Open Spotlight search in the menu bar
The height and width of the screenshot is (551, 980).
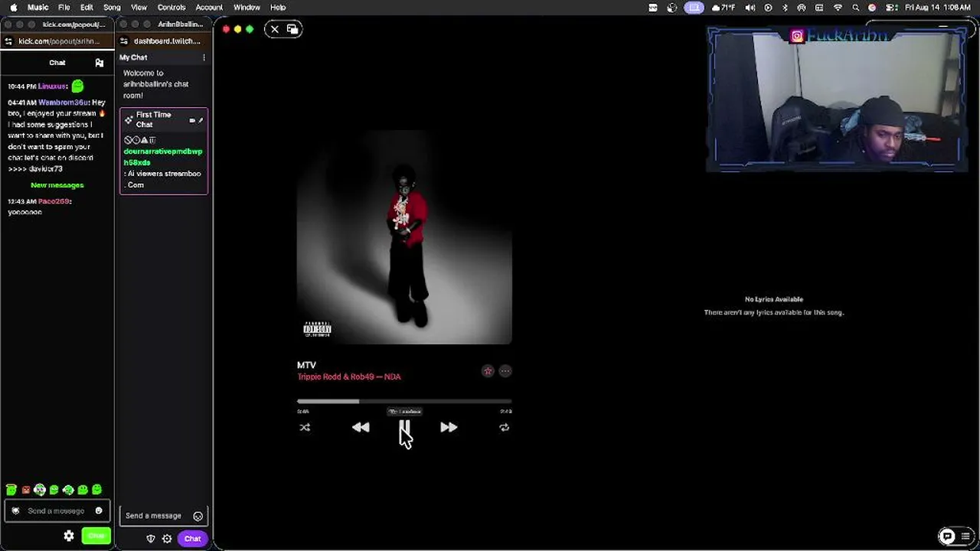coord(855,8)
